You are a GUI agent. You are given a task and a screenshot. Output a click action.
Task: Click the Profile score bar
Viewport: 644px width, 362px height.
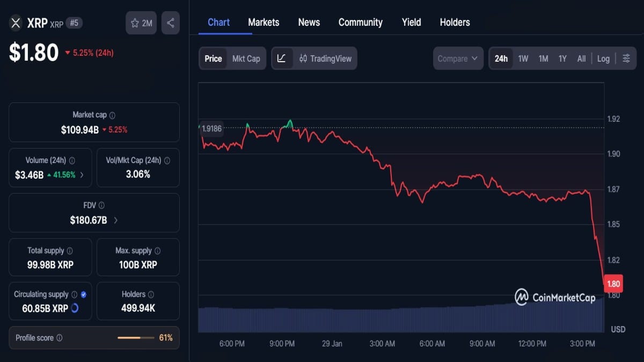[136, 338]
